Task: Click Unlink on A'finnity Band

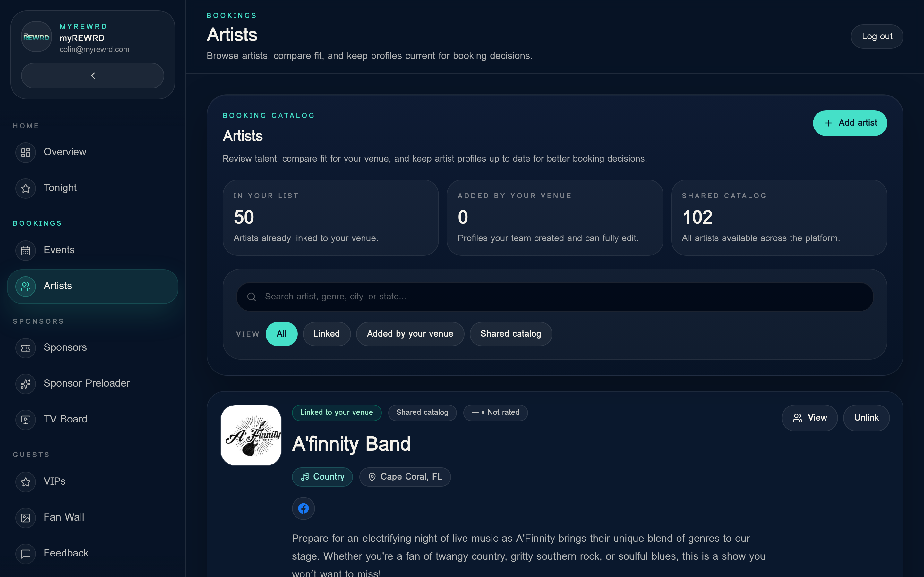Action: point(866,417)
